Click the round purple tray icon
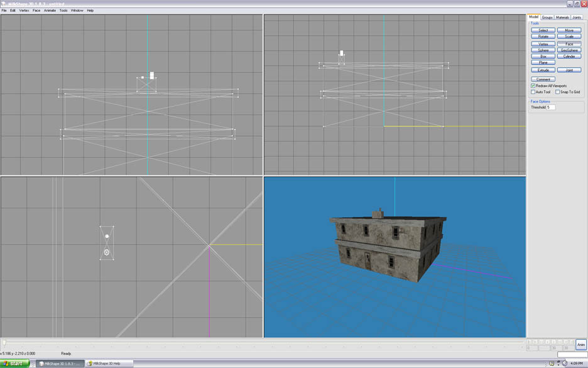The width and height of the screenshot is (588, 368). tap(565, 364)
